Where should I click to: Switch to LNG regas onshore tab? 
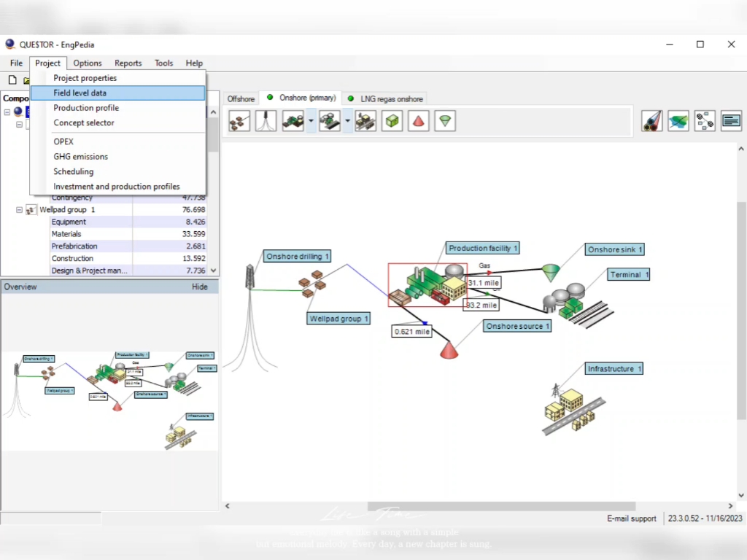(x=385, y=98)
